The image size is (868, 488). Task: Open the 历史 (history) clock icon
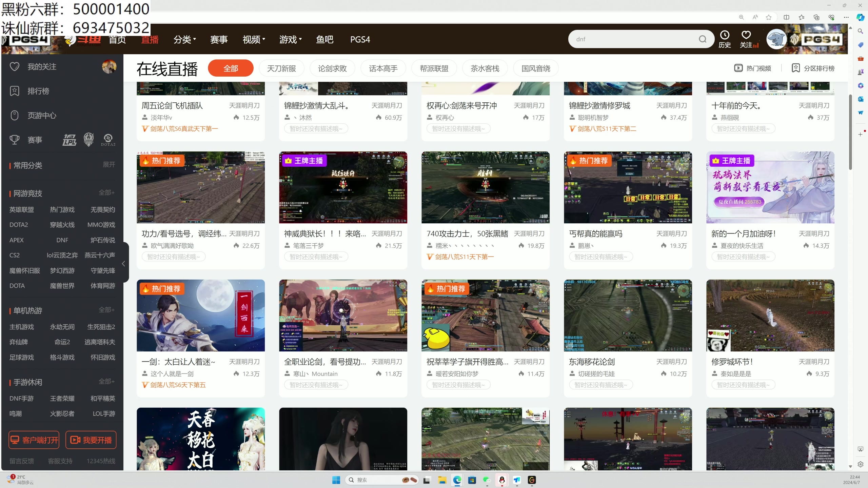(x=725, y=35)
